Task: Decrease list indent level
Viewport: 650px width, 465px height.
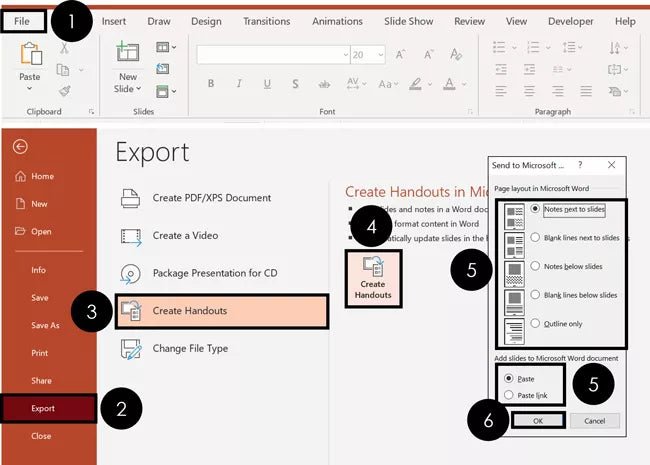Action: 501,69
